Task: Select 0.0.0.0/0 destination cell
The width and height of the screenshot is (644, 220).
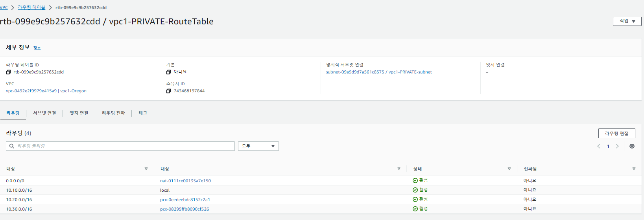Action: coord(15,181)
